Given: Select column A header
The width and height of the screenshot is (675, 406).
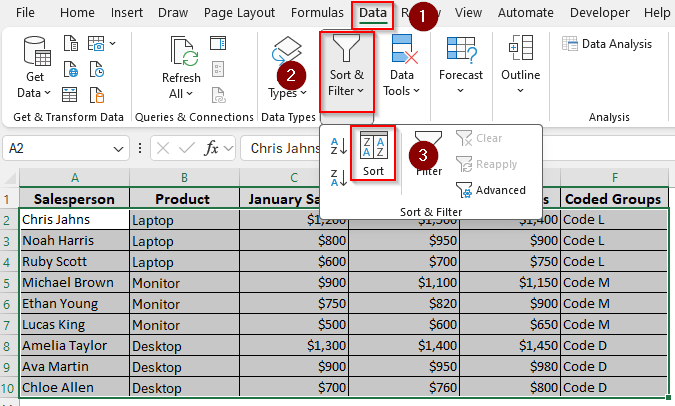Looking at the screenshot, I should click(x=74, y=177).
